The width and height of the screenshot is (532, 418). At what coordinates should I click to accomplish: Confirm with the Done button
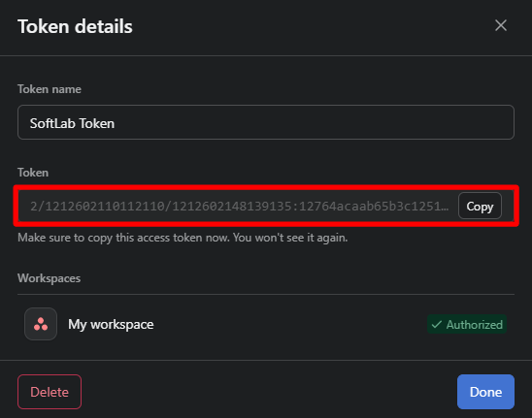485,392
